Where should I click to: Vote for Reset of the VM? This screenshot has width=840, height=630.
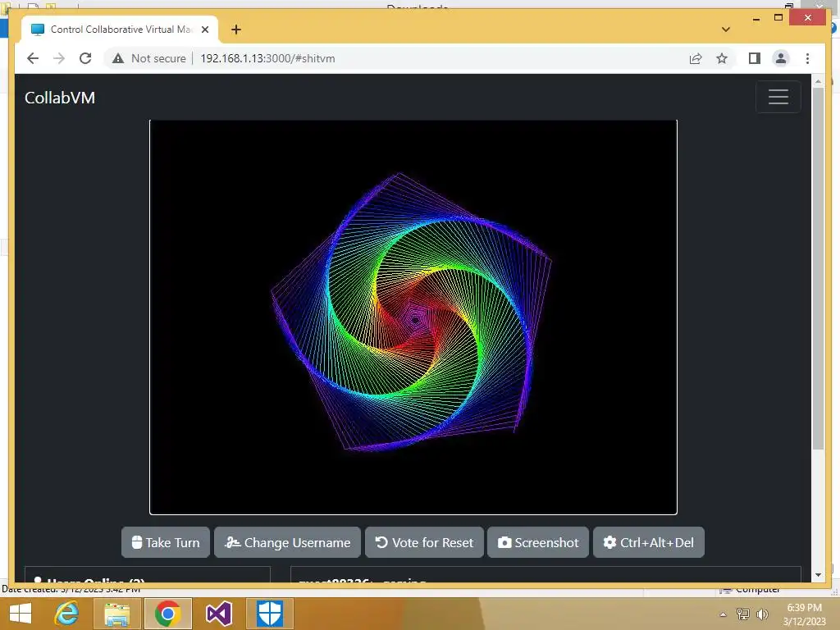[424, 542]
